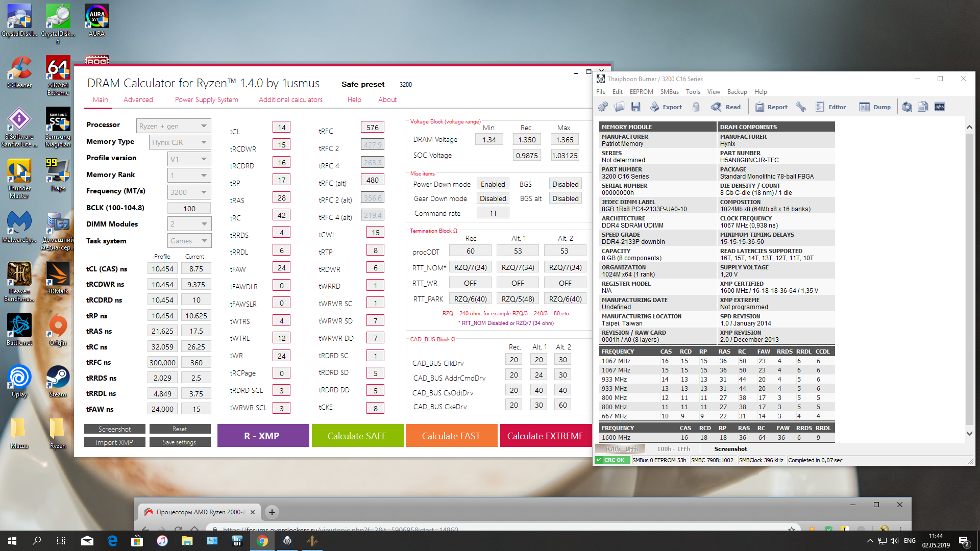Toggle the BGS Disabled setting

click(x=565, y=184)
